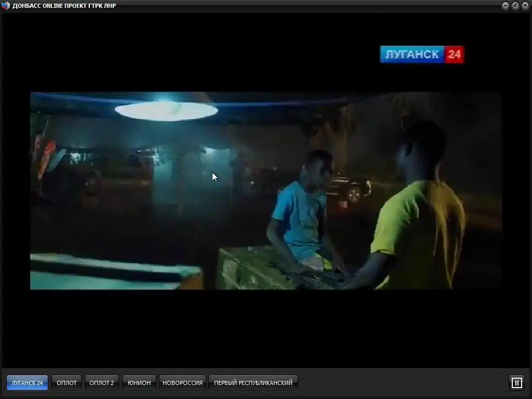
Task: Close the Донбасс Online player
Action: (x=525, y=5)
